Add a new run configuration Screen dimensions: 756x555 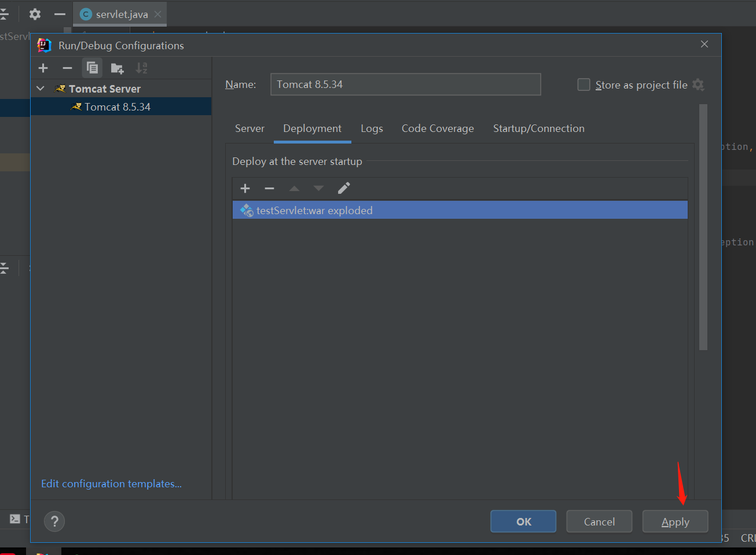pos(43,68)
